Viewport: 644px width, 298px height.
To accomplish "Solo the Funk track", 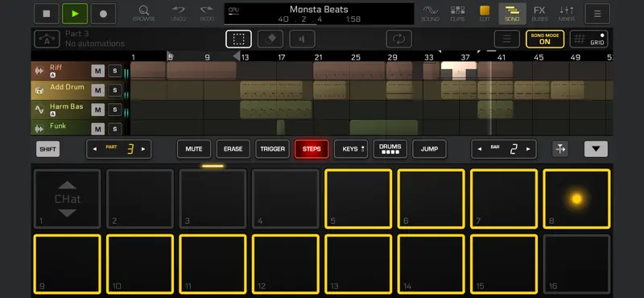I will (114, 129).
